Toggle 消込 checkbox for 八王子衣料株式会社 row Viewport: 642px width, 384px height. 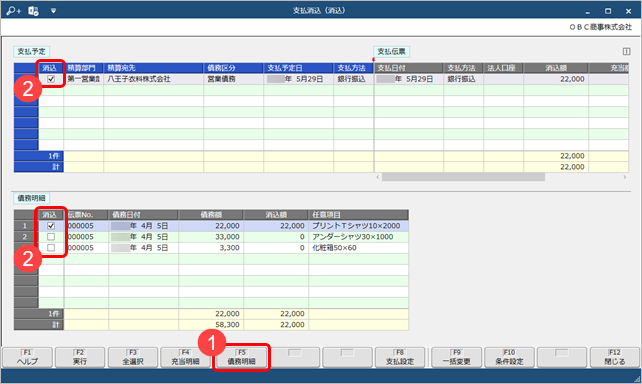pyautogui.click(x=51, y=79)
